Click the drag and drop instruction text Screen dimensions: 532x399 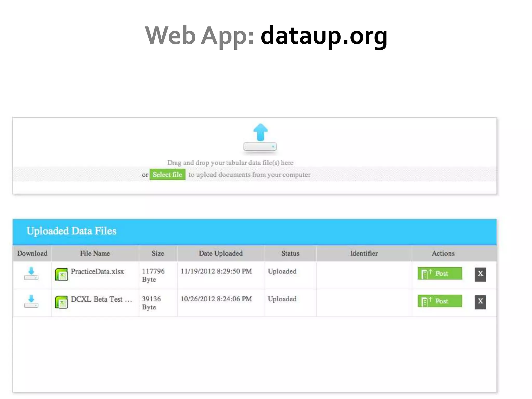230,163
